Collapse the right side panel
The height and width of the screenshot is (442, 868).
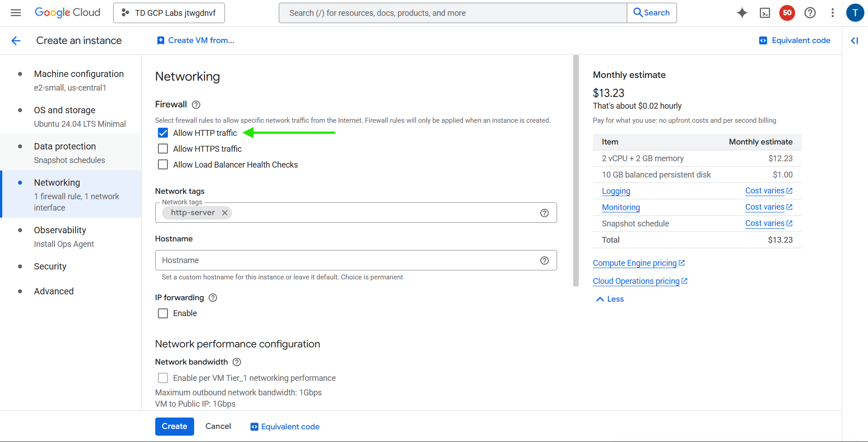(854, 41)
